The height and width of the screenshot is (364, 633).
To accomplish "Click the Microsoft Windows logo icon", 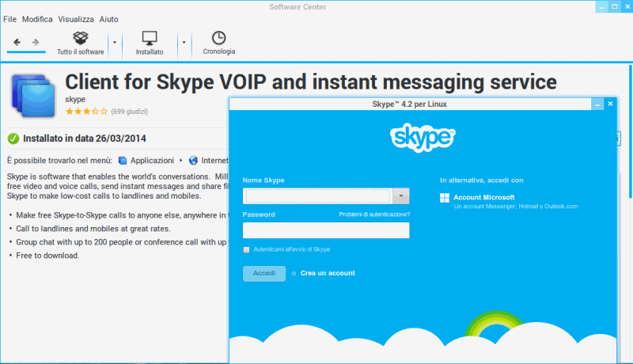I will (x=445, y=198).
